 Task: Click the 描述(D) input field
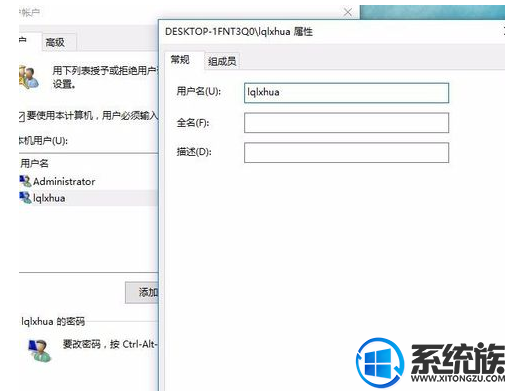(x=346, y=153)
